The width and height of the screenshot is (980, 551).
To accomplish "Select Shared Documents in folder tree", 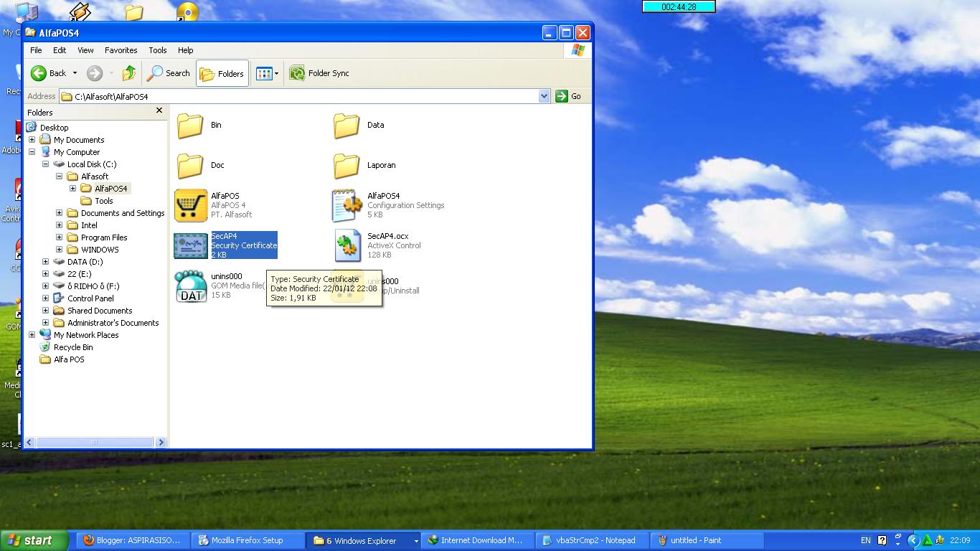I will click(93, 311).
